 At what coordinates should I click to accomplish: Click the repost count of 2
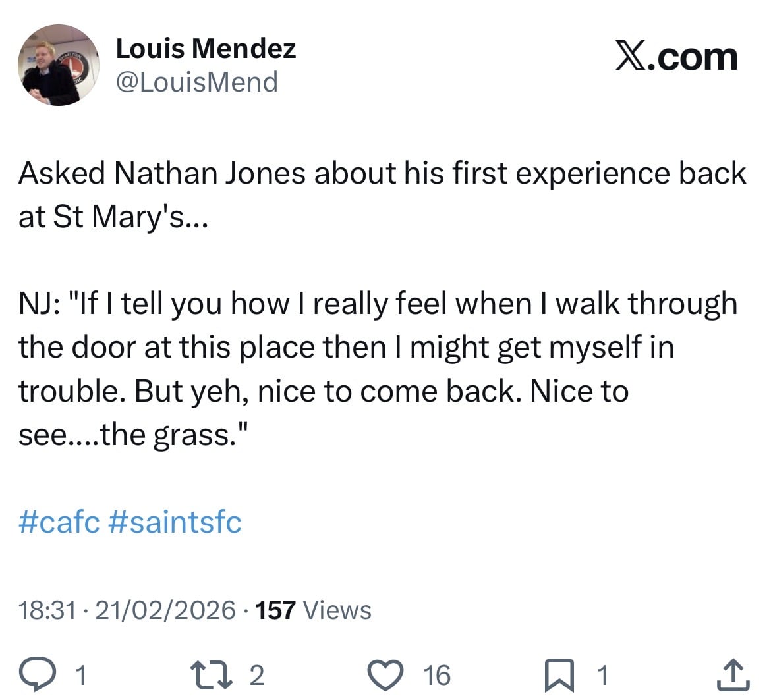[257, 675]
